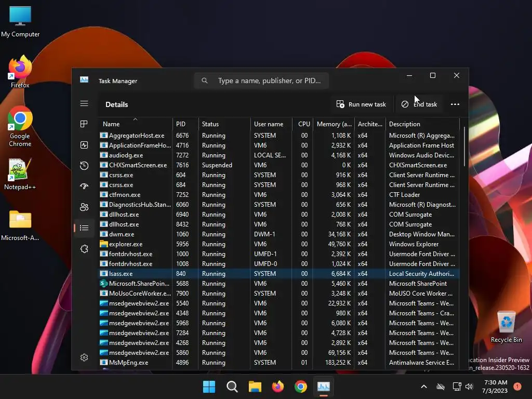Click the Task Manager taskbar icon
Image resolution: width=532 pixels, height=399 pixels.
tap(324, 387)
